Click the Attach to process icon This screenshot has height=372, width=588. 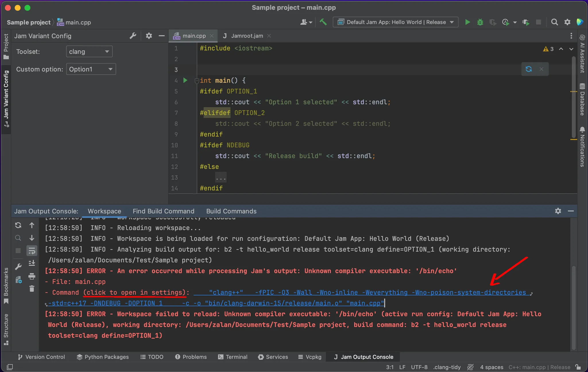pos(526,22)
